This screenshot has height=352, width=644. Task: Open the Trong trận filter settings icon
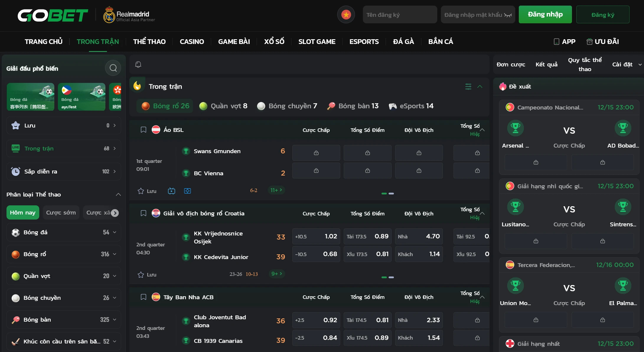coord(468,86)
